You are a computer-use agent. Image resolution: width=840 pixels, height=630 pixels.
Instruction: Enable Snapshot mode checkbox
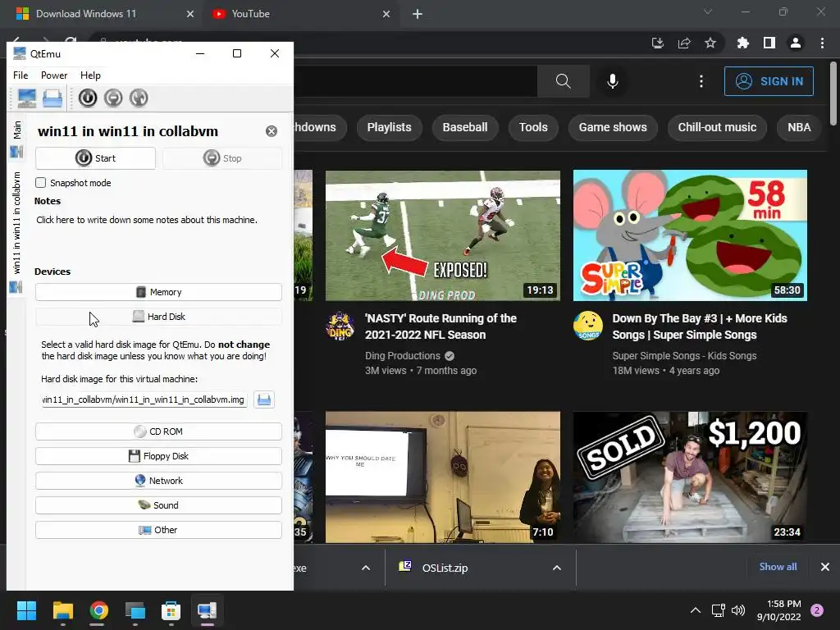click(x=41, y=183)
